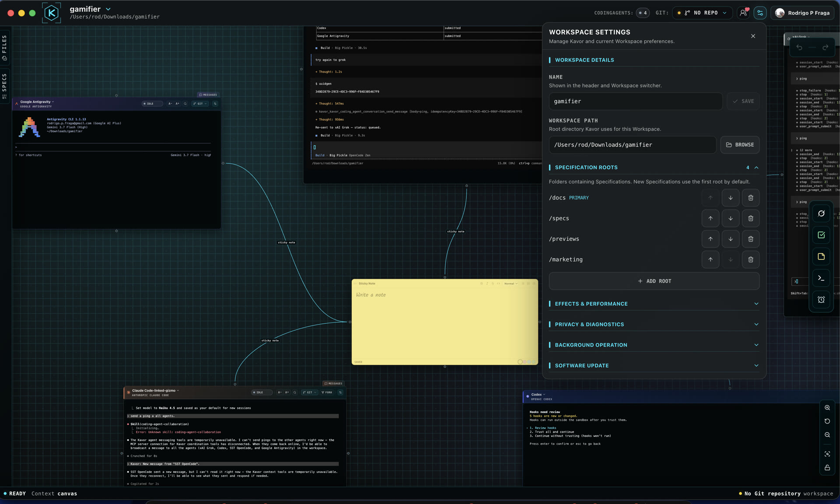Screen dimensions: 840x504
Task: Click the sticky note icon in floating toolbar
Action: [x=821, y=257]
